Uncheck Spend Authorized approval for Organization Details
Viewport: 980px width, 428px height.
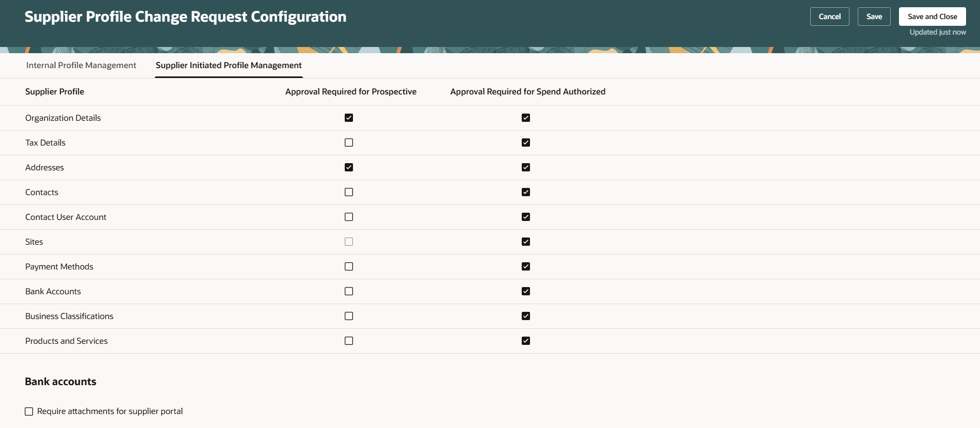[526, 118]
